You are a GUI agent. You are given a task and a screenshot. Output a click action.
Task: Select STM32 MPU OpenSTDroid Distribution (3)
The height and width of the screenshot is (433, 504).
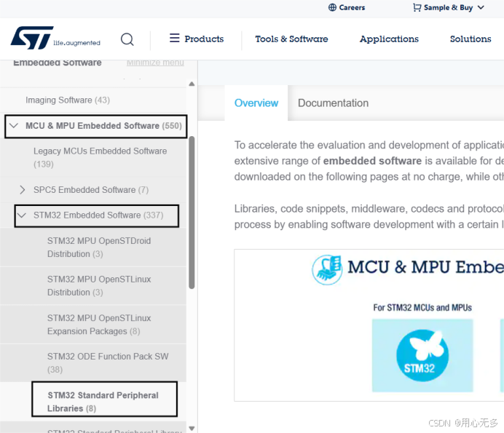click(99, 247)
